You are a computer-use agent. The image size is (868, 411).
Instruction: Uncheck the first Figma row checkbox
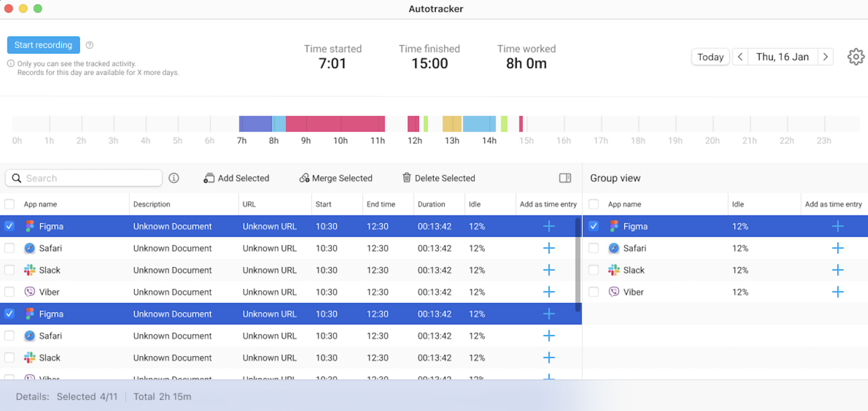pos(9,226)
